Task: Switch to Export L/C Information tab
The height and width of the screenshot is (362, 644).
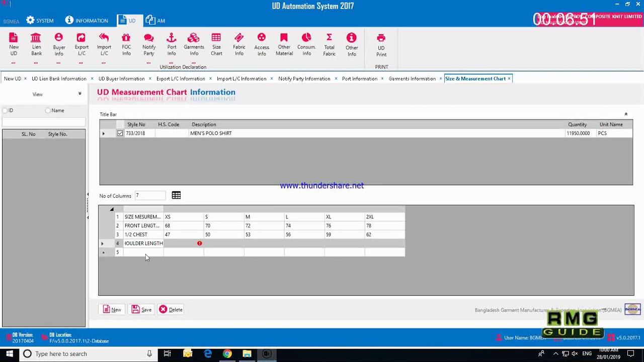Action: point(181,78)
